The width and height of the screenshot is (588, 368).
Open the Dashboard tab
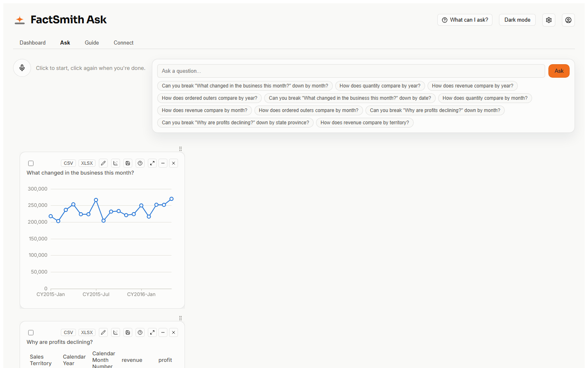click(33, 43)
